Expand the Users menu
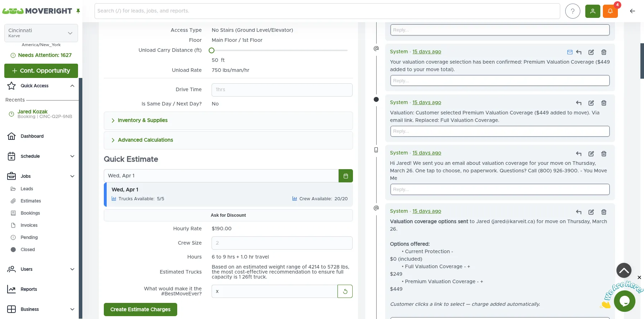Image resolution: width=644 pixels, height=319 pixels. 72,269
